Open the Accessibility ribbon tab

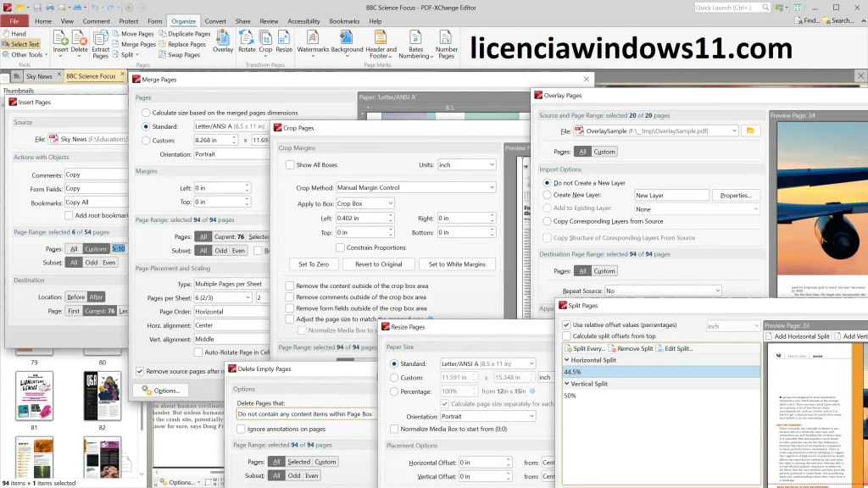pyautogui.click(x=303, y=21)
